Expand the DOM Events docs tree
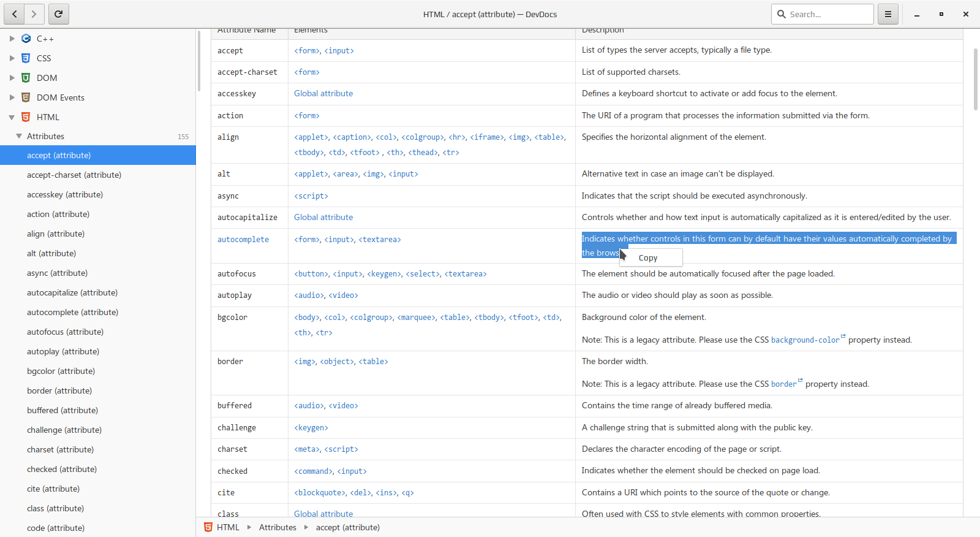Viewport: 980px width, 537px height. (12, 97)
